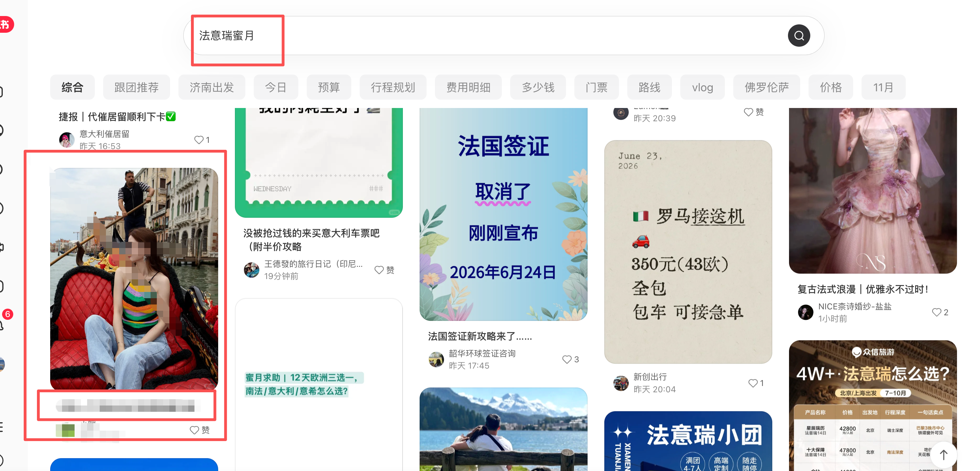
Task: Open the 蜜月求助 12天欧洲三选一 post
Action: pyautogui.click(x=319, y=384)
